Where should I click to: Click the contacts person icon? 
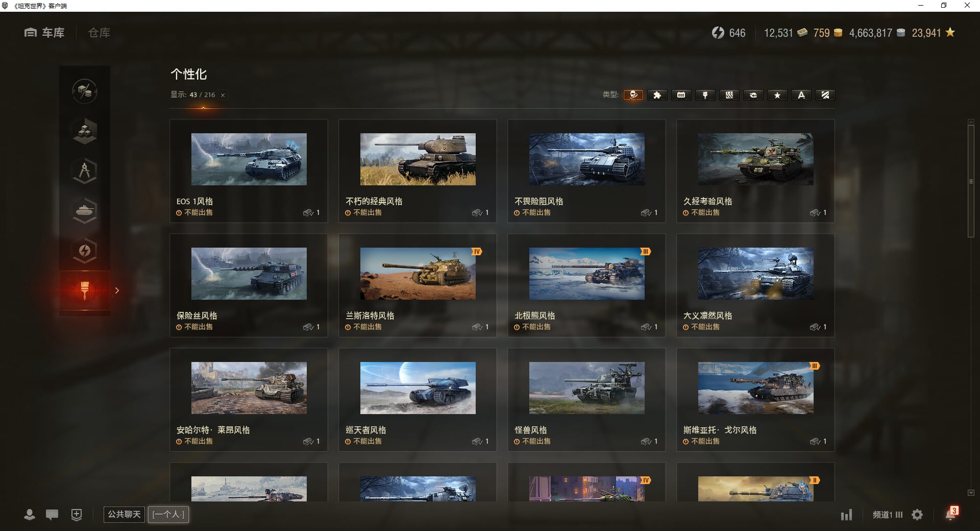pyautogui.click(x=30, y=515)
